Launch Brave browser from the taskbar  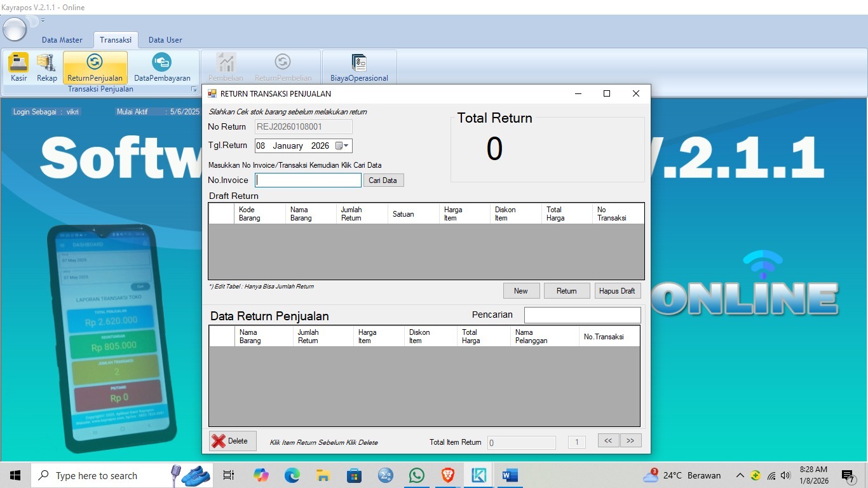(x=448, y=475)
